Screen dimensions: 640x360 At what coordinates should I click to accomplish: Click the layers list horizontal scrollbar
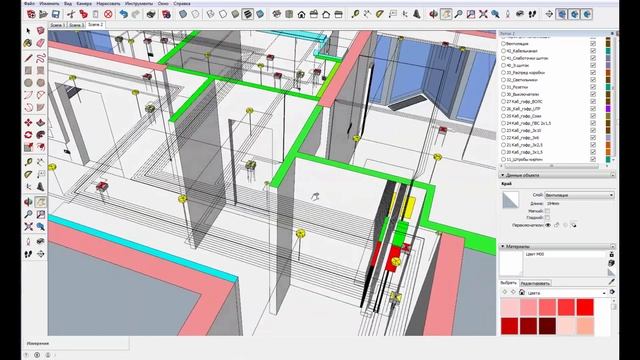click(x=552, y=166)
